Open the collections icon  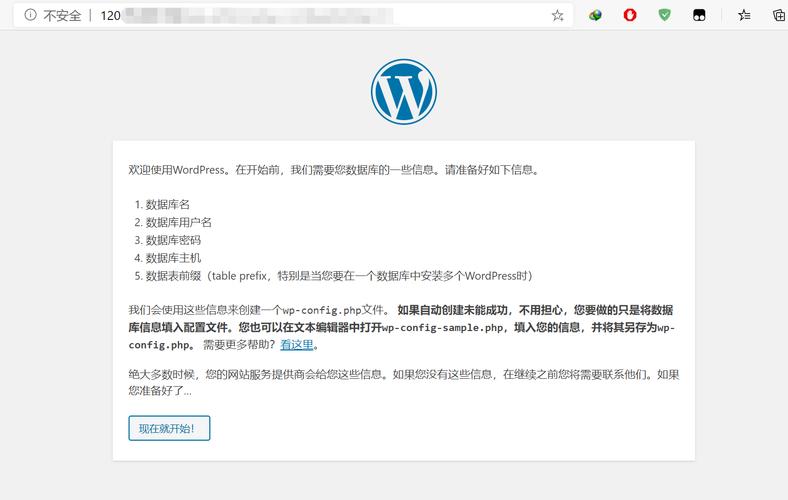pos(779,16)
